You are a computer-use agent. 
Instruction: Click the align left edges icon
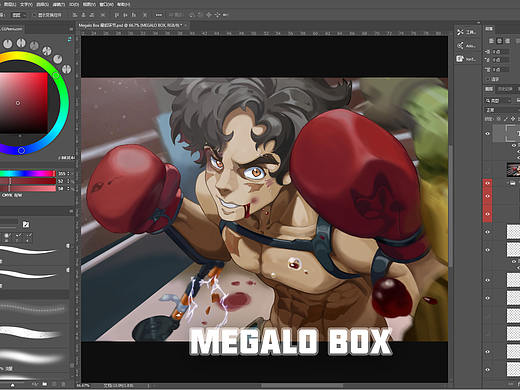tap(75, 15)
